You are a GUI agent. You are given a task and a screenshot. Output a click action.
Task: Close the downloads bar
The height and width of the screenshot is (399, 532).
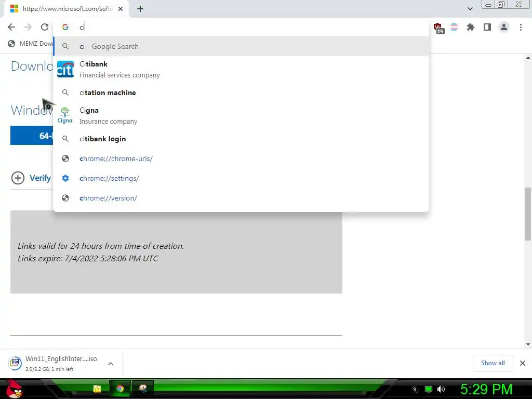tap(523, 363)
